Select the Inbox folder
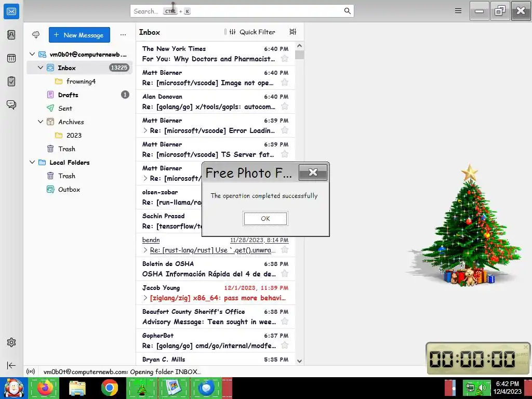 click(x=79, y=68)
